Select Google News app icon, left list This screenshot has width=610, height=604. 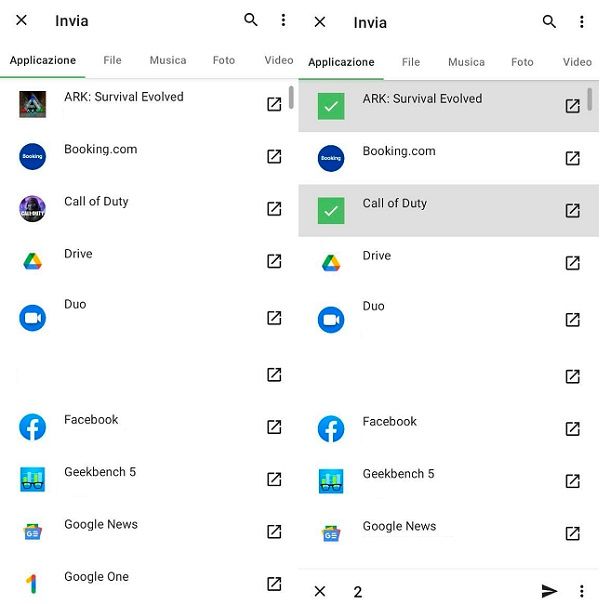tap(33, 532)
